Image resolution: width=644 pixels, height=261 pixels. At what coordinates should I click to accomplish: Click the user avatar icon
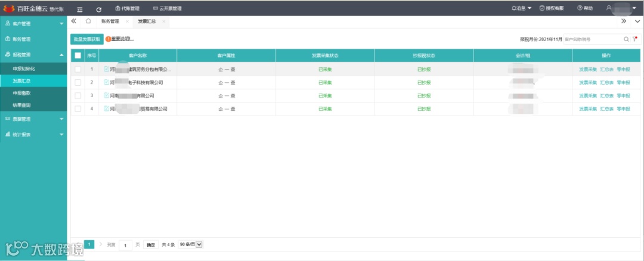609,8
